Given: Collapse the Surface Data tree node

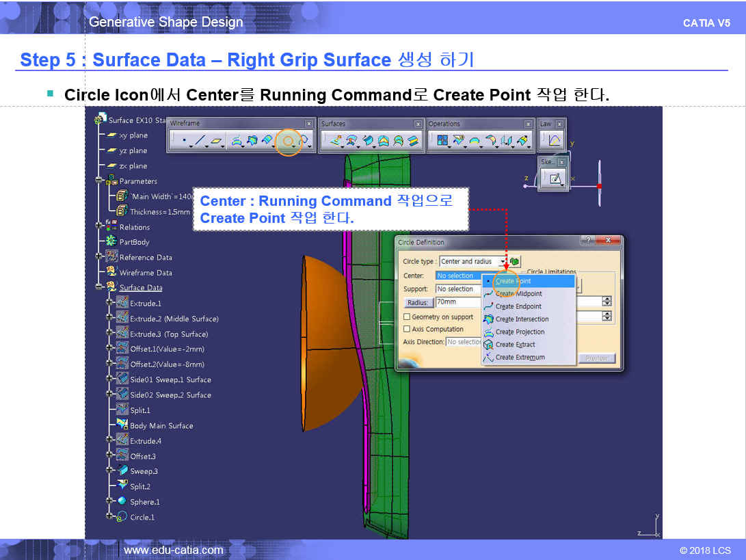Looking at the screenshot, I should [x=99, y=288].
